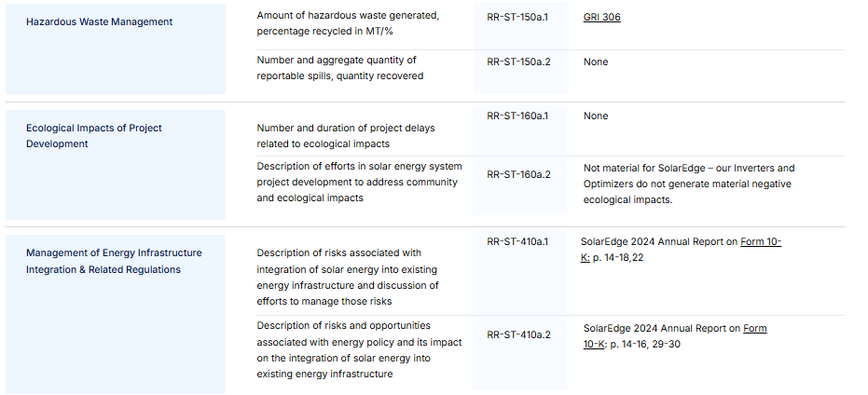Select code RR-ST-150a.2
Image resolution: width=868 pixels, height=395 pixels.
pyautogui.click(x=518, y=62)
